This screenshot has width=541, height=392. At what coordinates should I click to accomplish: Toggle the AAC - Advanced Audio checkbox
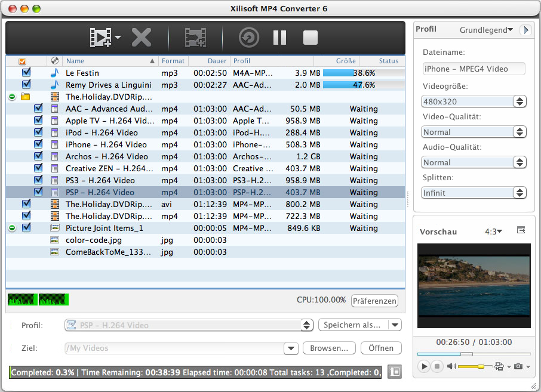[x=38, y=108]
